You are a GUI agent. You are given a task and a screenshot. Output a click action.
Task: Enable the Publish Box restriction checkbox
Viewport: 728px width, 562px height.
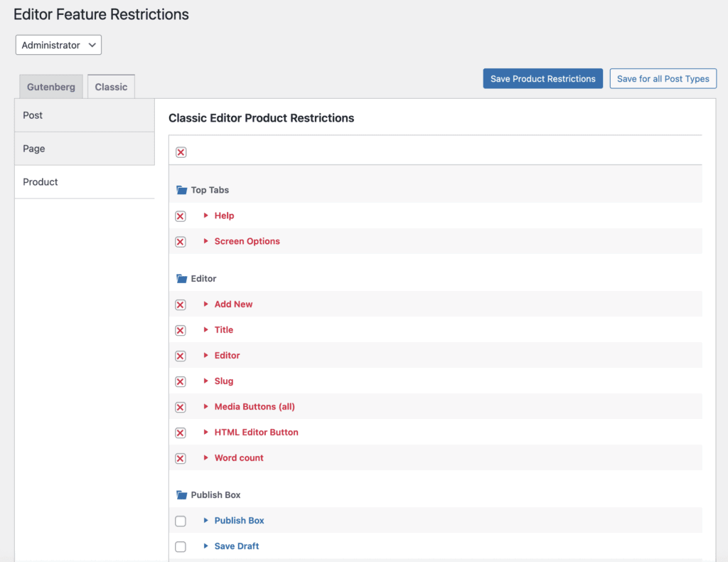click(181, 520)
